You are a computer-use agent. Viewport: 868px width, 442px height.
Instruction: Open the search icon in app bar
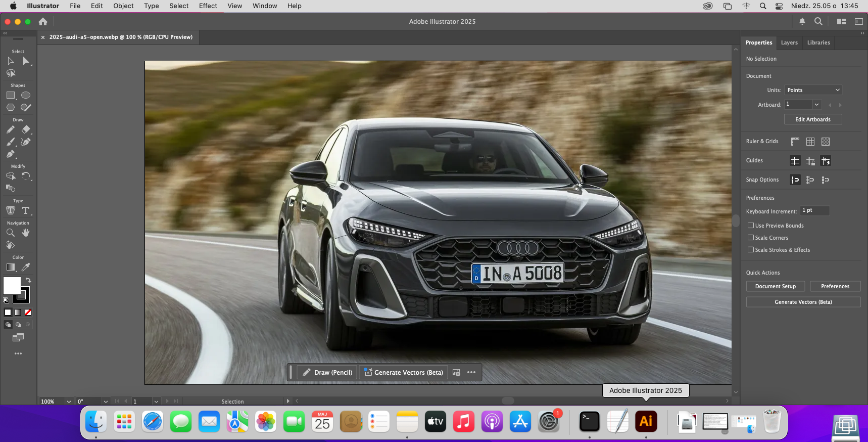point(818,21)
